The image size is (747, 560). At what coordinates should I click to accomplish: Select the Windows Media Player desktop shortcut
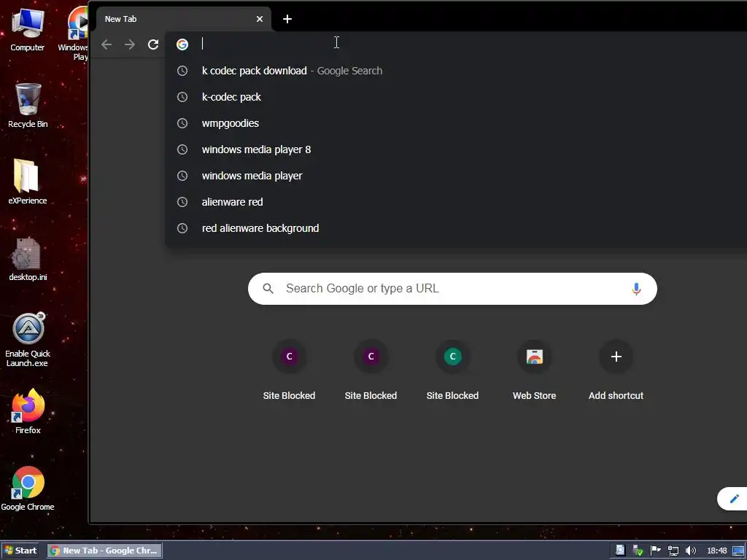[74, 34]
